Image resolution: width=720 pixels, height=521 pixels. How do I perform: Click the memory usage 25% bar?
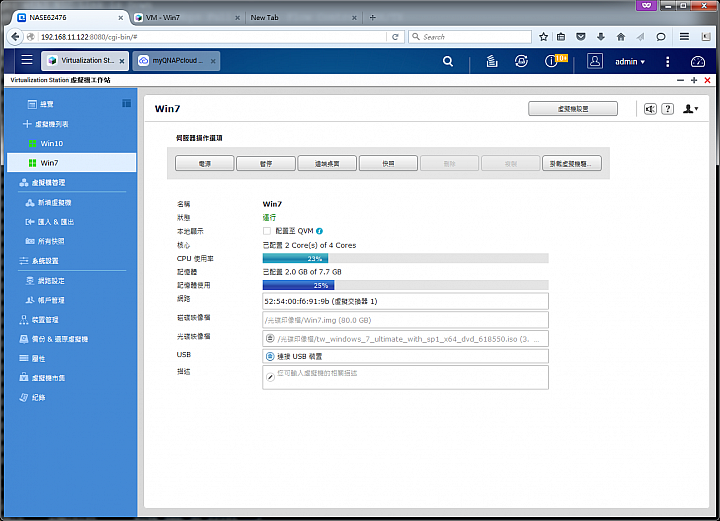[405, 285]
